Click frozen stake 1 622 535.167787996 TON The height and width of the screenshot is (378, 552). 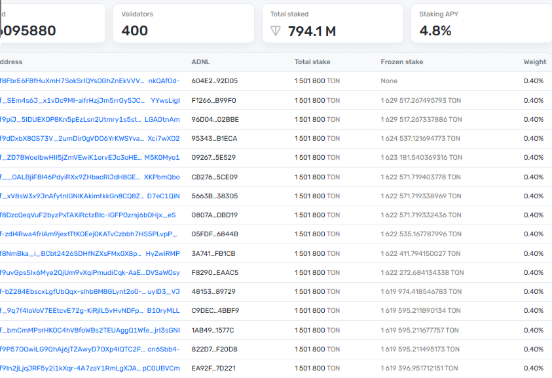point(421,234)
